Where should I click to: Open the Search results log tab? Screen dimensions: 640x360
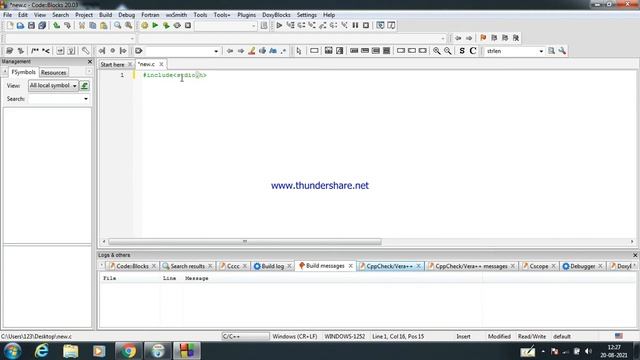(187, 266)
